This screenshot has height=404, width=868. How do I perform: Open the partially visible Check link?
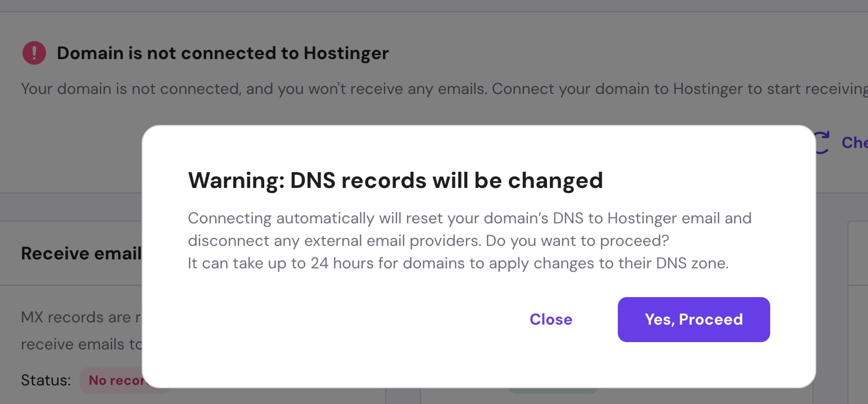[855, 142]
